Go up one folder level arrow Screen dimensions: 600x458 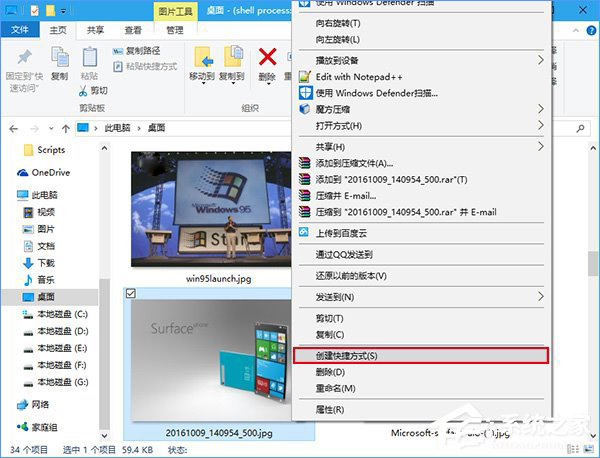66,129
